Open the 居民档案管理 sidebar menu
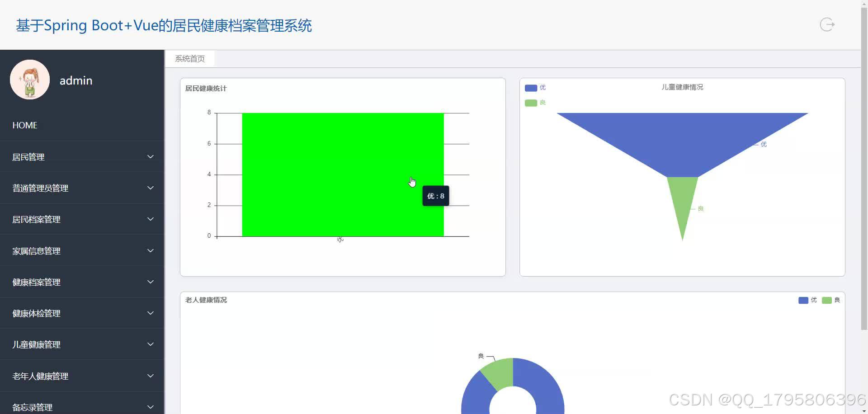The height and width of the screenshot is (414, 868). tap(82, 219)
